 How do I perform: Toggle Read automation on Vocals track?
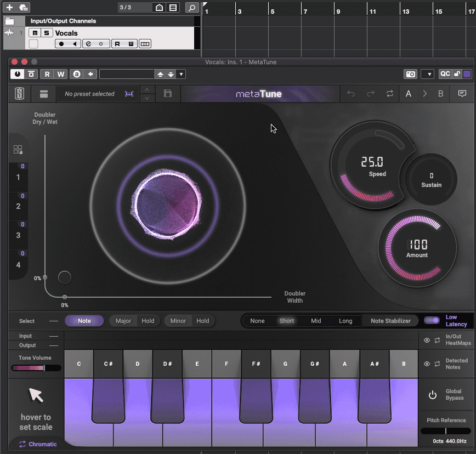pos(117,44)
